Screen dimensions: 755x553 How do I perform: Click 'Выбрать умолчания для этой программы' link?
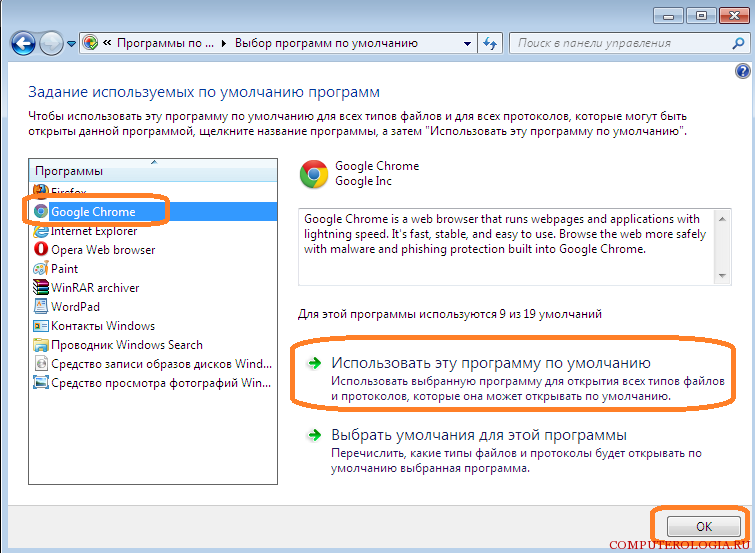[479, 435]
